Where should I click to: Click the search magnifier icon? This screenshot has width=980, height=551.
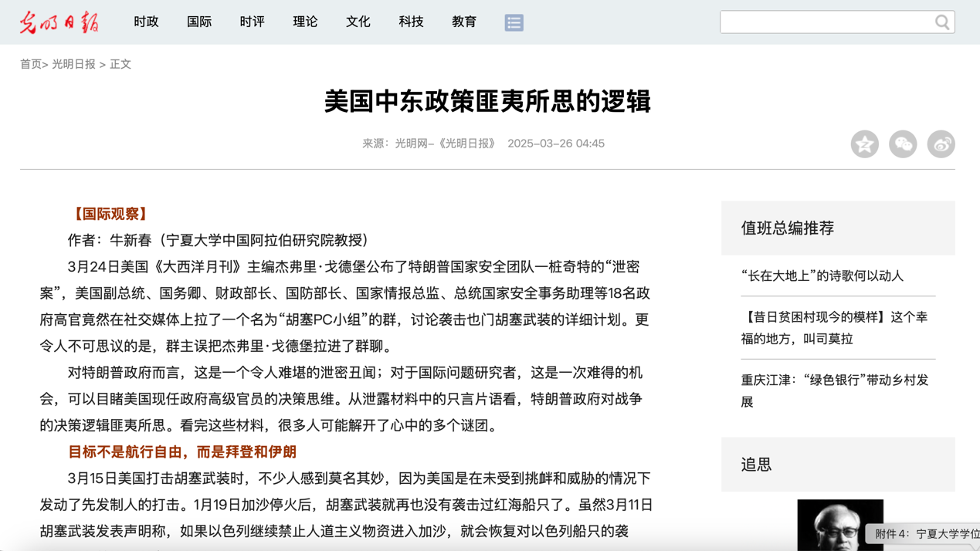pyautogui.click(x=941, y=22)
